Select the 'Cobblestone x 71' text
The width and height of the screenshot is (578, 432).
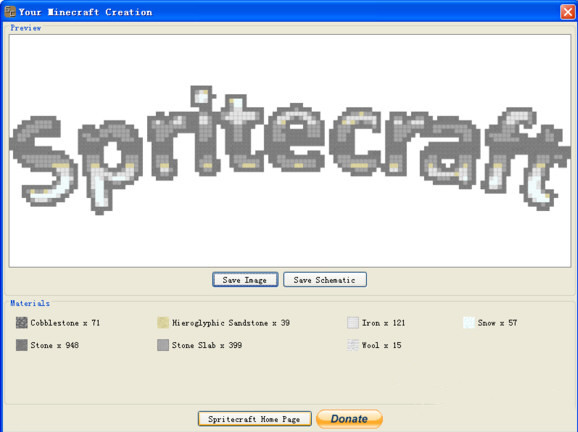click(x=65, y=323)
